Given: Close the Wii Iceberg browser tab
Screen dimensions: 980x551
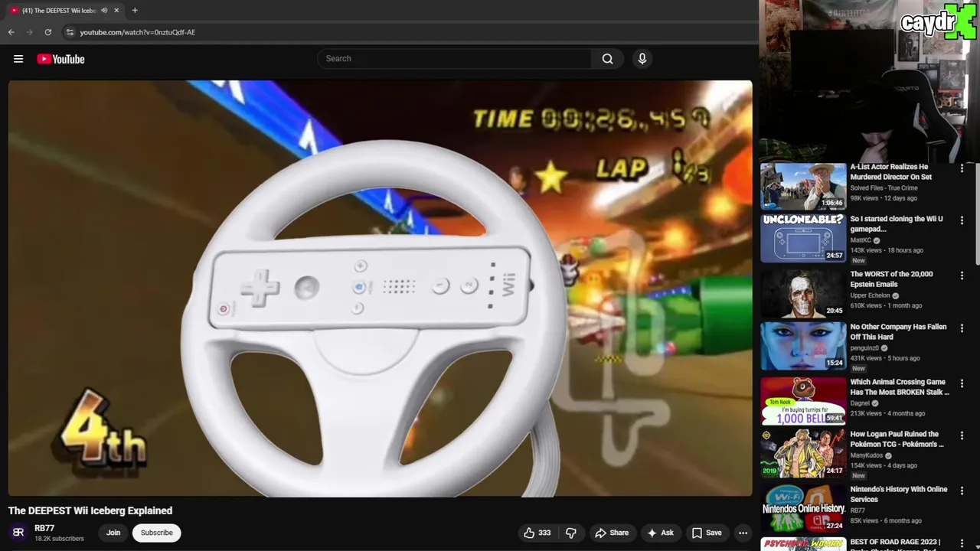Looking at the screenshot, I should (x=116, y=10).
